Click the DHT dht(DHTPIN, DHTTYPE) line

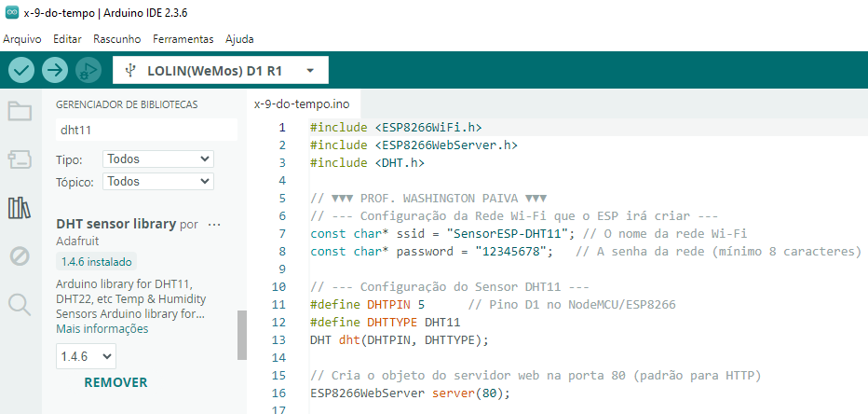[400, 340]
